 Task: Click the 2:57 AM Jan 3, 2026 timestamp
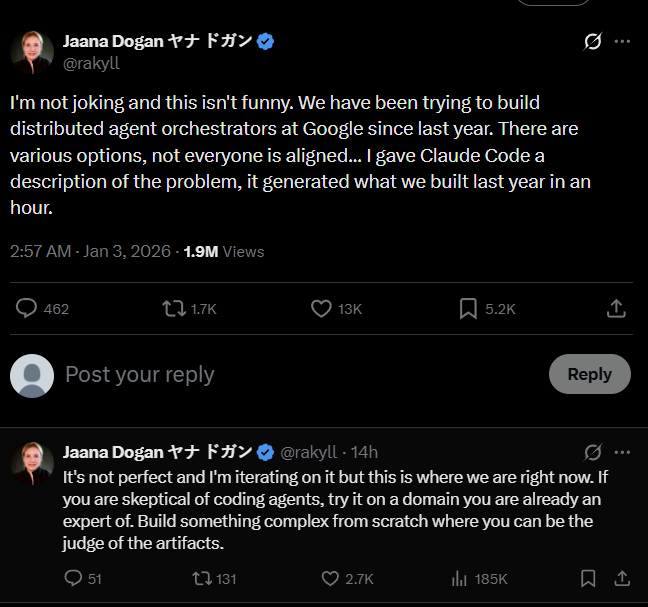click(x=90, y=251)
